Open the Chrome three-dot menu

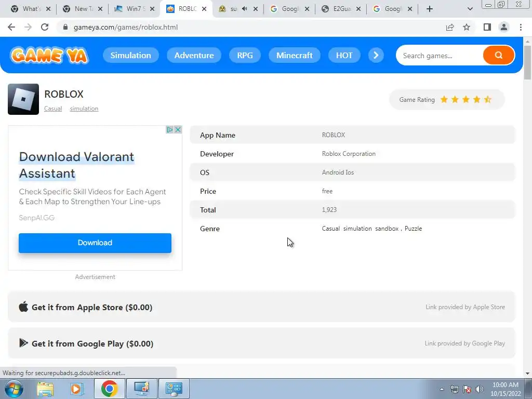521,27
